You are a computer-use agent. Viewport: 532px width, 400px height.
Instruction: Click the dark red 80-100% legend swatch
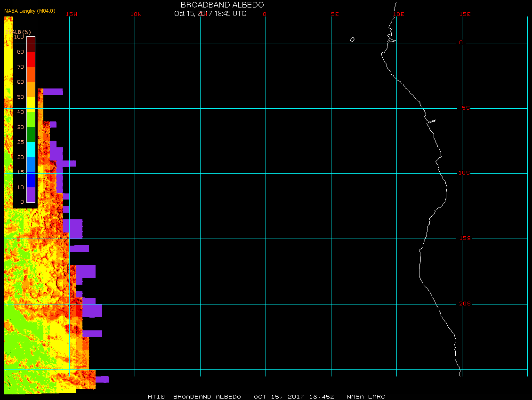31,44
